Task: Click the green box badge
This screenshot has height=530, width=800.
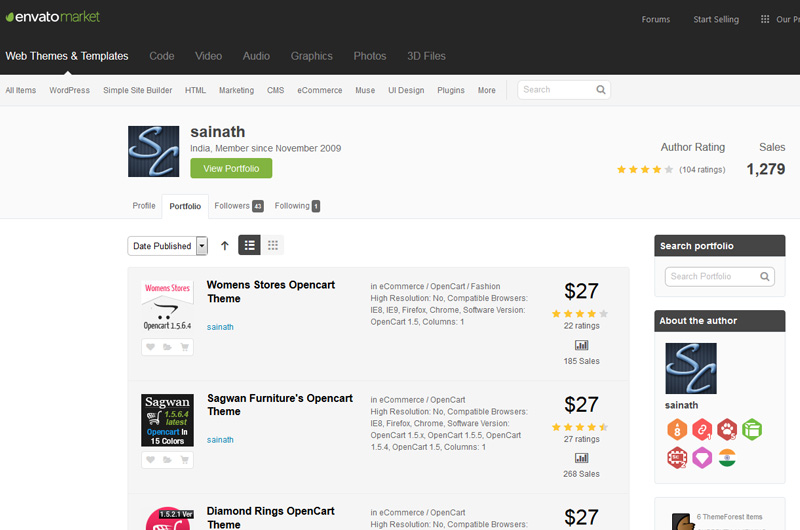Action: (752, 430)
